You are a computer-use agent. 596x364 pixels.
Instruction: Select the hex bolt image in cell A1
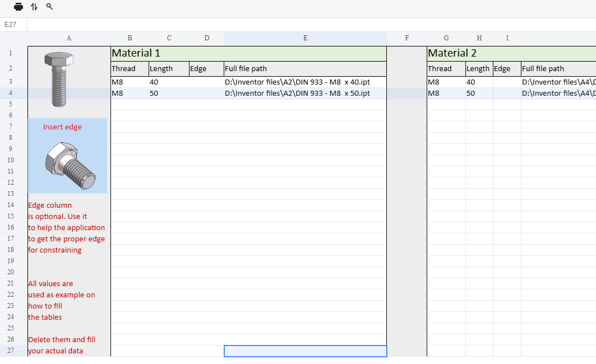(x=59, y=78)
